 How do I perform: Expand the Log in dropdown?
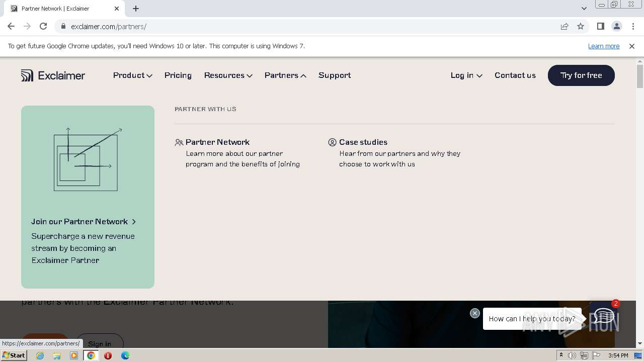coord(466,75)
